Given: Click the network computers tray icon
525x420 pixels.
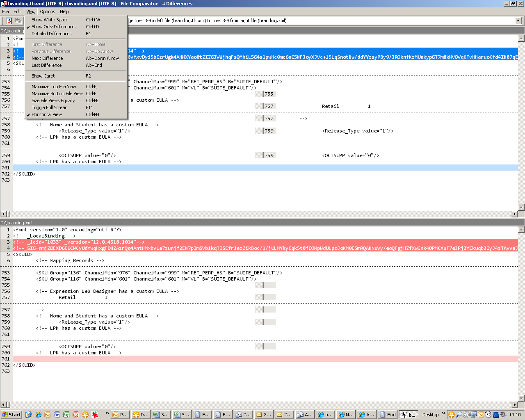Looking at the screenshot, I should [x=474, y=415].
